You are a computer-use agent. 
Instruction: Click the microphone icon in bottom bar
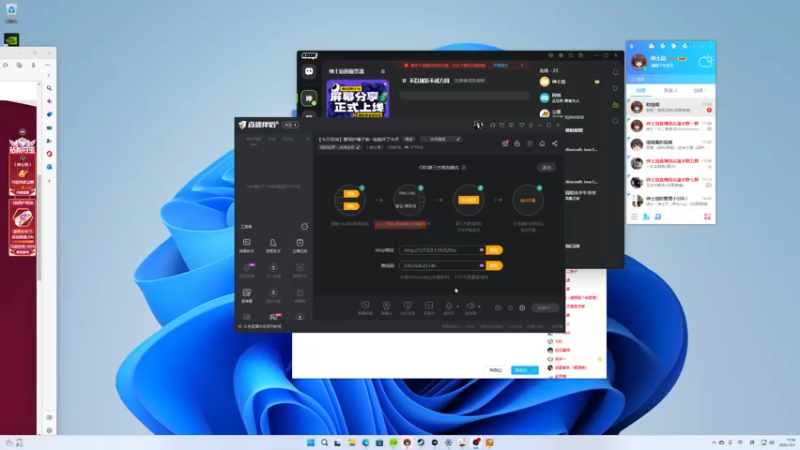pos(448,306)
